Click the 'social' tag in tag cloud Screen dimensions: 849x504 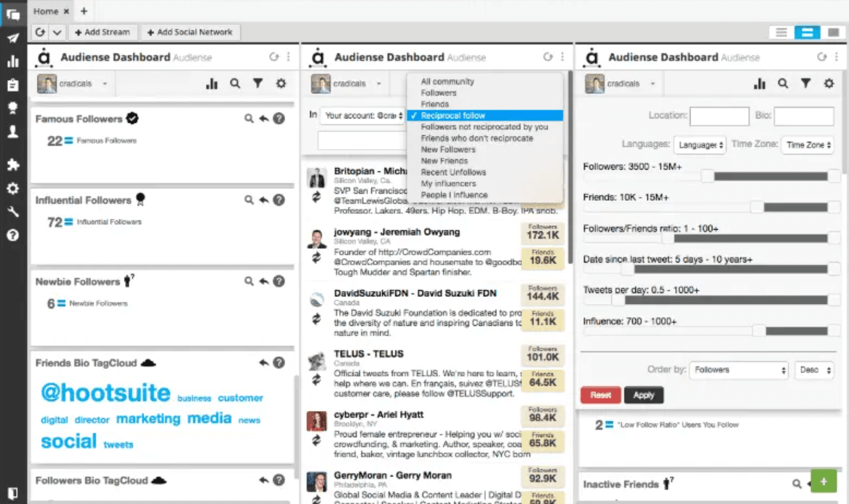(x=69, y=441)
